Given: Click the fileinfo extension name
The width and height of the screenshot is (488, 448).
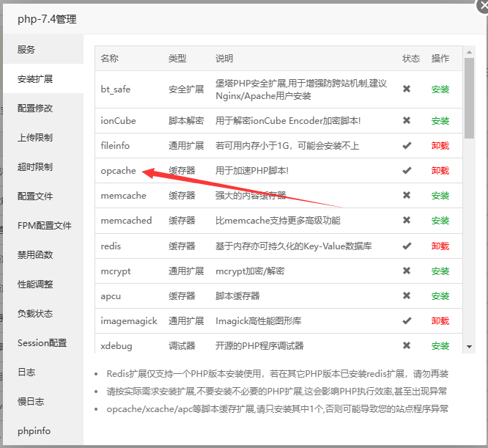Looking at the screenshot, I should tap(115, 145).
